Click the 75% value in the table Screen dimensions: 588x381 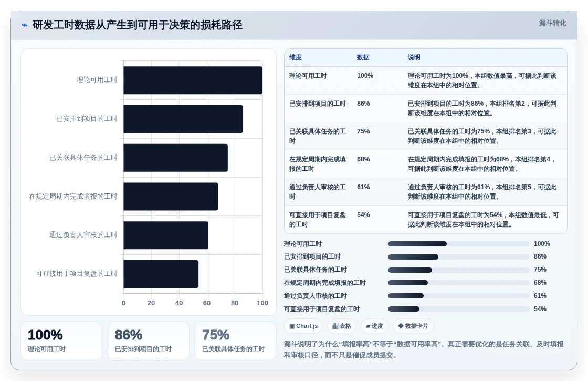[x=363, y=131]
